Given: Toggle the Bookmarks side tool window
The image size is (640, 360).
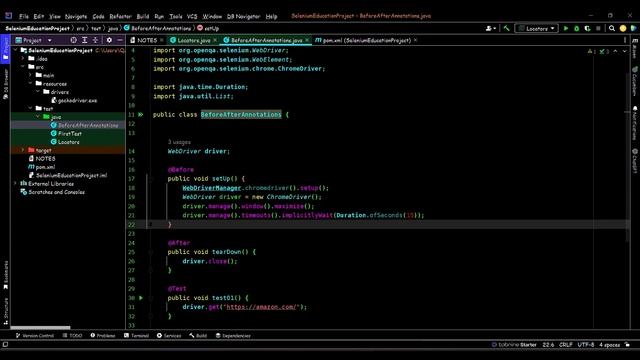Looking at the screenshot, I should pyautogui.click(x=5, y=275).
